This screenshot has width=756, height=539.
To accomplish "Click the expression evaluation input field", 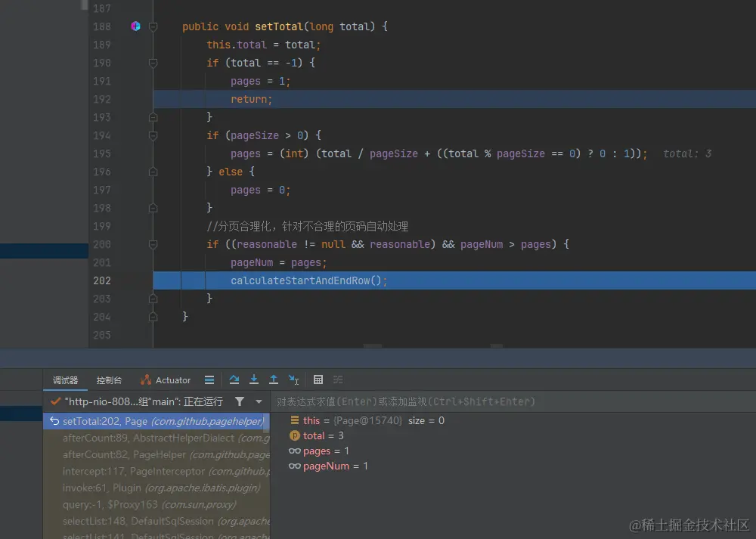I will pos(513,401).
